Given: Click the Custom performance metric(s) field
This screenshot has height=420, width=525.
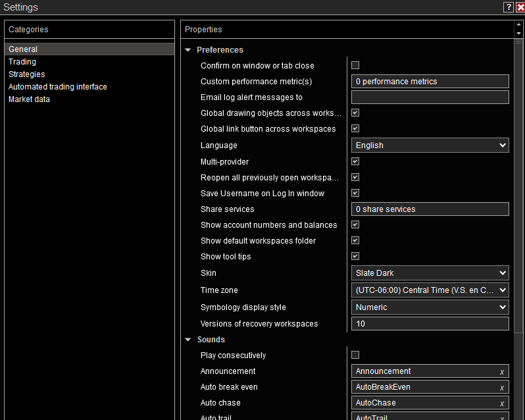Looking at the screenshot, I should (430, 82).
